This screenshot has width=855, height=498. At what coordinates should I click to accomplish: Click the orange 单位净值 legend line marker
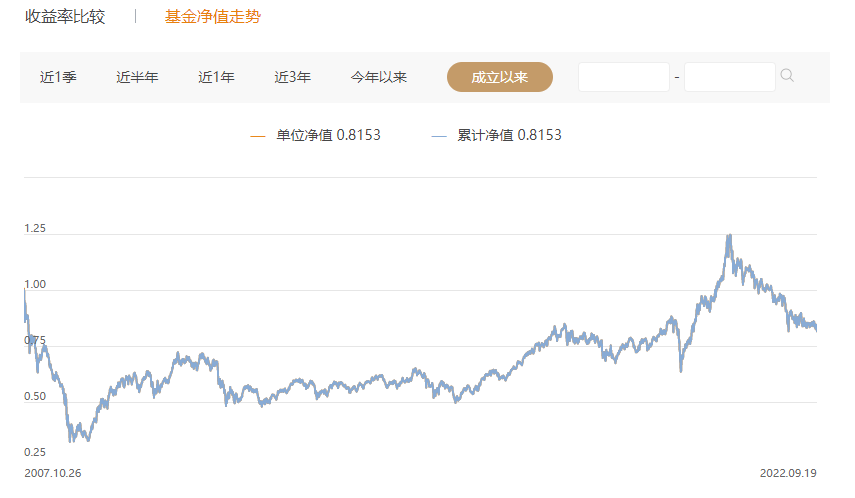coord(258,136)
